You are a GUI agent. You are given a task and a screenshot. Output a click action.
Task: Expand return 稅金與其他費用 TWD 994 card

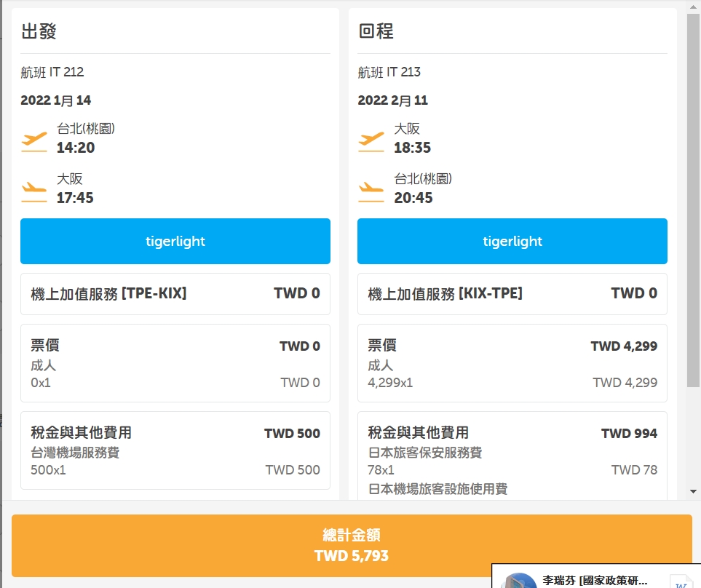(x=512, y=456)
